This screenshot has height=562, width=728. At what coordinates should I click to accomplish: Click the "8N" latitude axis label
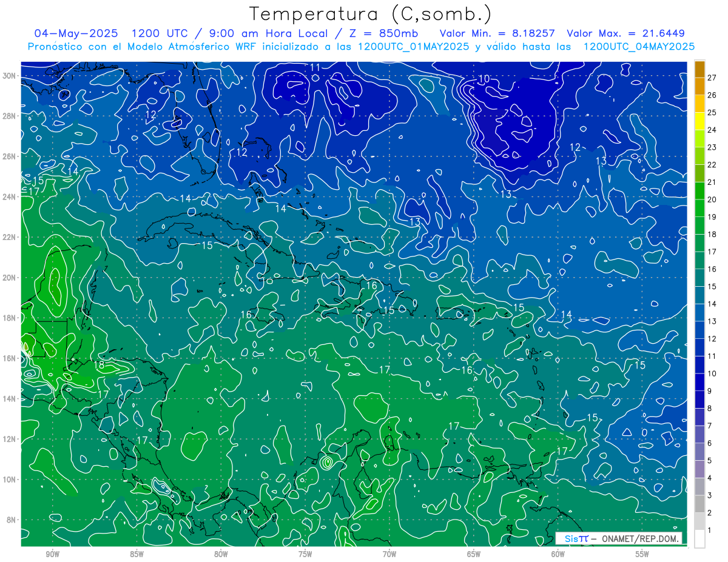pos(12,520)
